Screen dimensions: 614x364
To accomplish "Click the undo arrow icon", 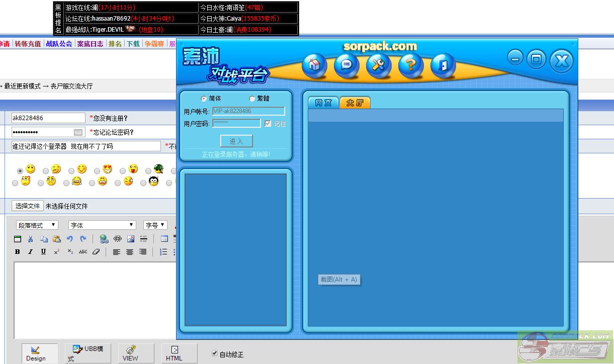I will pos(70,239).
